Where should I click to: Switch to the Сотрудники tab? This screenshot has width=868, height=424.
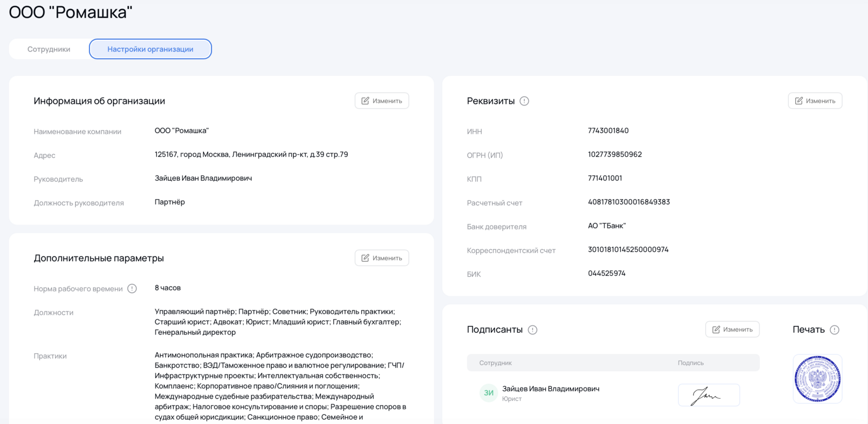click(x=49, y=49)
